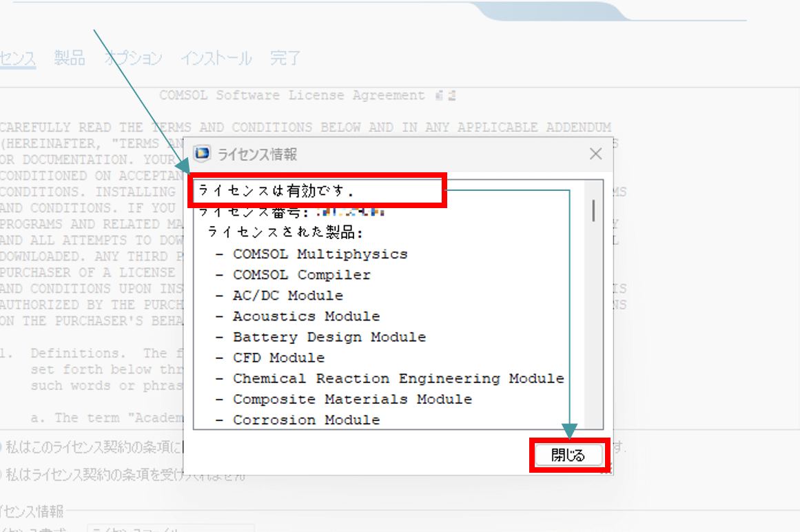Click the dialog's vertical scrollbar thumb

tap(593, 209)
